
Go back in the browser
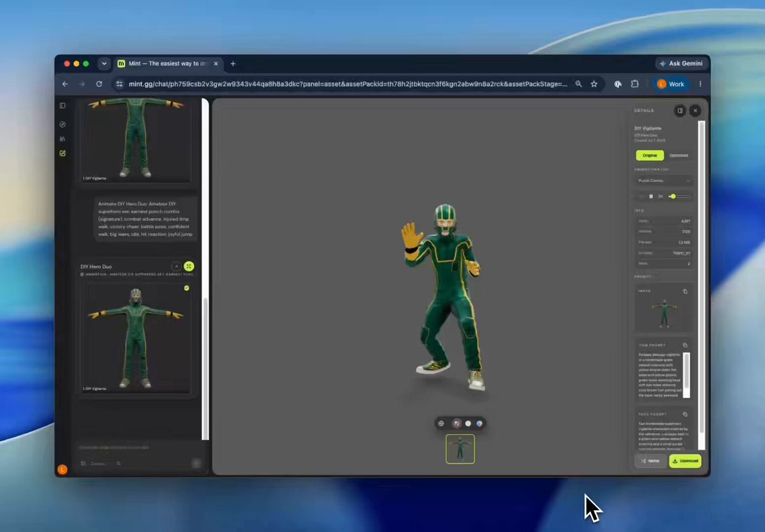(64, 84)
